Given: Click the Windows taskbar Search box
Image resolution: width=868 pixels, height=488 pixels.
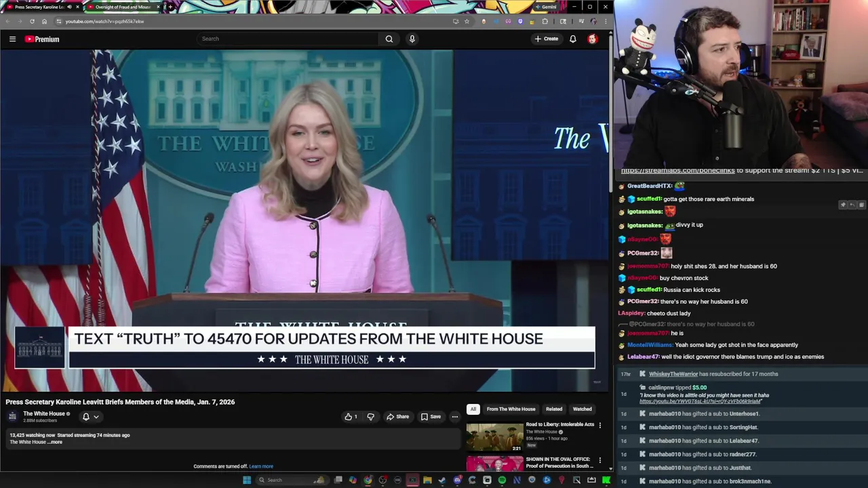Looking at the screenshot, I should click(291, 480).
